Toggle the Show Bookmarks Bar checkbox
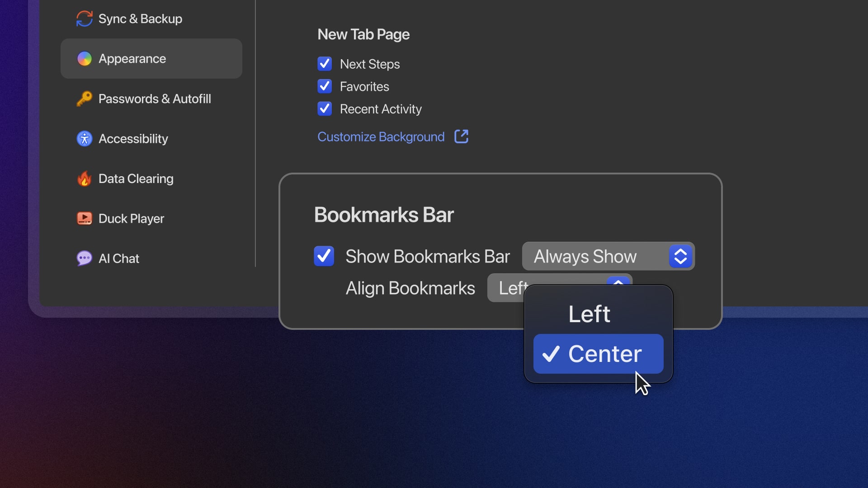Viewport: 868px width, 488px height. pyautogui.click(x=324, y=256)
